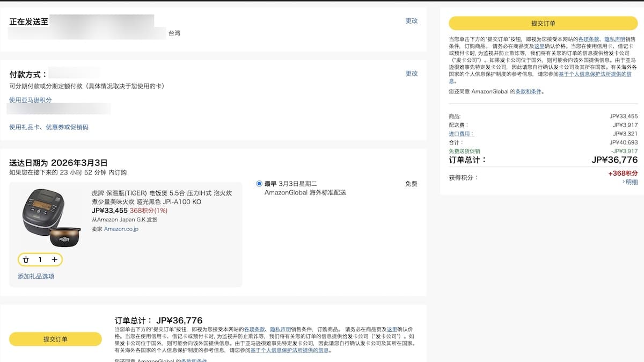Open bottom 基于个人信息保护法所提供的信息 link

click(290, 351)
